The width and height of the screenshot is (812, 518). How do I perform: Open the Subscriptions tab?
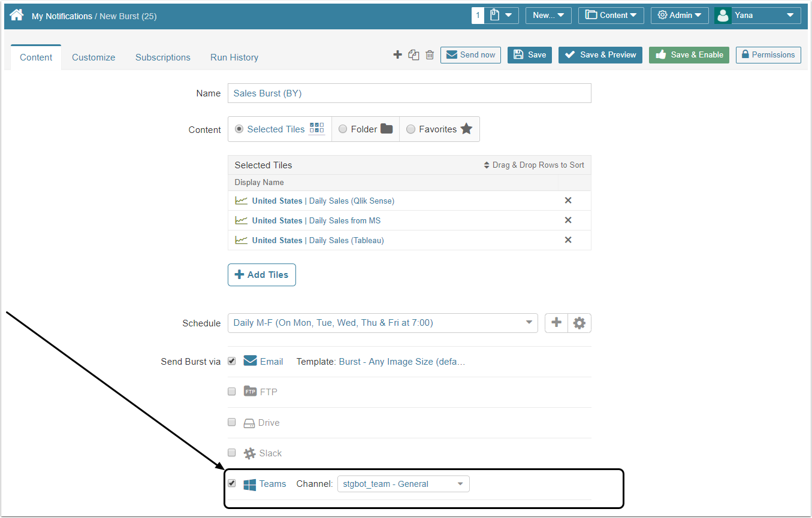(x=163, y=57)
